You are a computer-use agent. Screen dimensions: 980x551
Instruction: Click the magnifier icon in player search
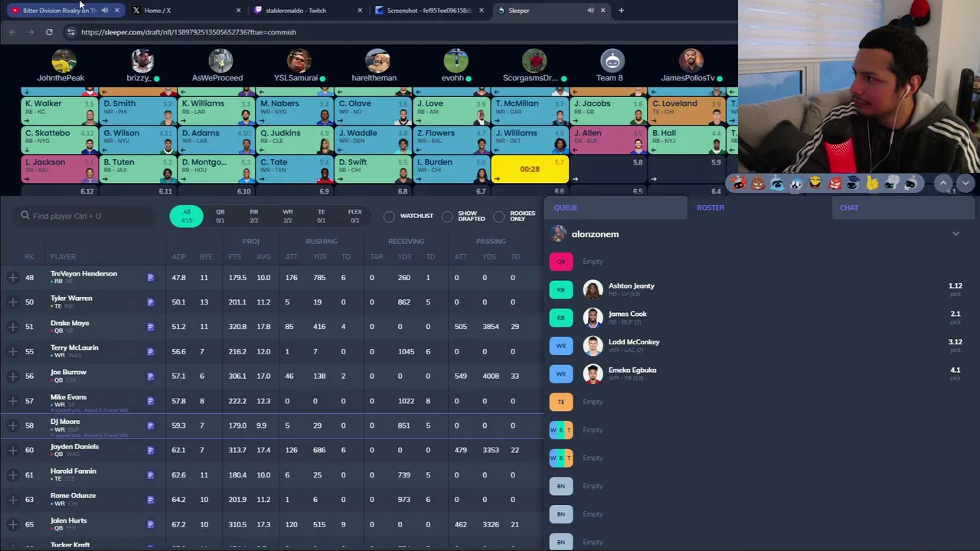click(x=25, y=216)
